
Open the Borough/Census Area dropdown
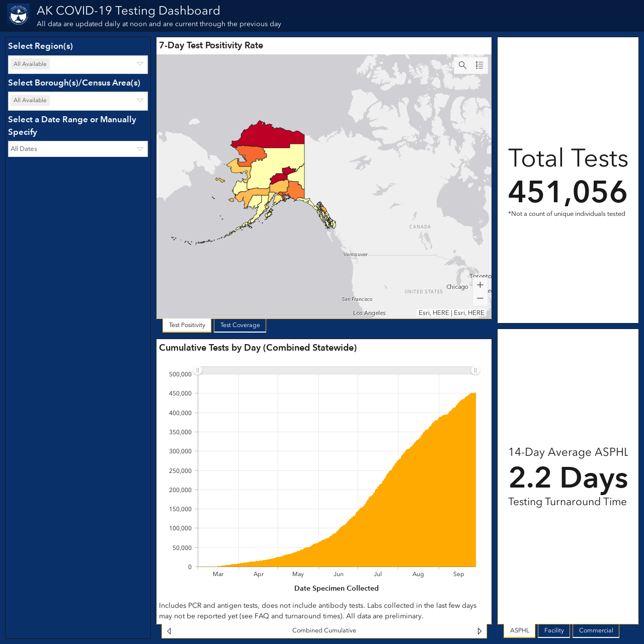point(78,101)
